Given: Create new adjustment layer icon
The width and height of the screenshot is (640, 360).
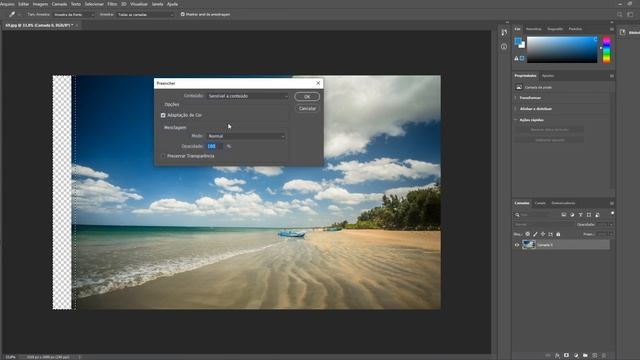Looking at the screenshot, I should click(x=576, y=356).
